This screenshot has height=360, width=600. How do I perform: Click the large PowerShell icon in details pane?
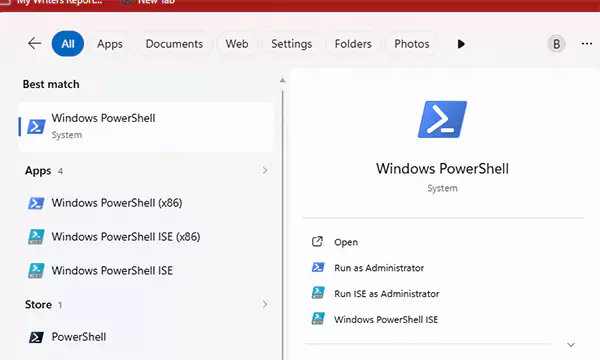[442, 119]
